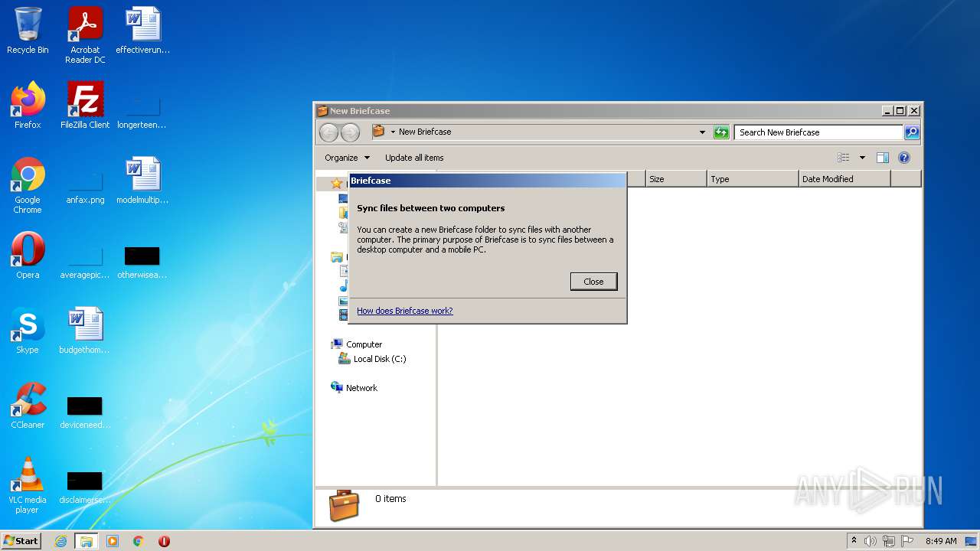Open the Opera desktop shortcut
Screen dimensions: 980x551
tap(28, 256)
